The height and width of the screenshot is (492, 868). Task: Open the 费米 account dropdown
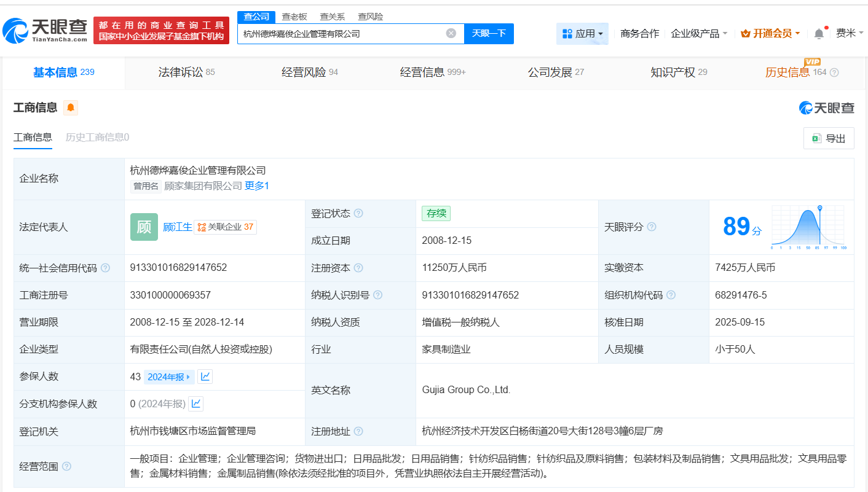coord(850,33)
